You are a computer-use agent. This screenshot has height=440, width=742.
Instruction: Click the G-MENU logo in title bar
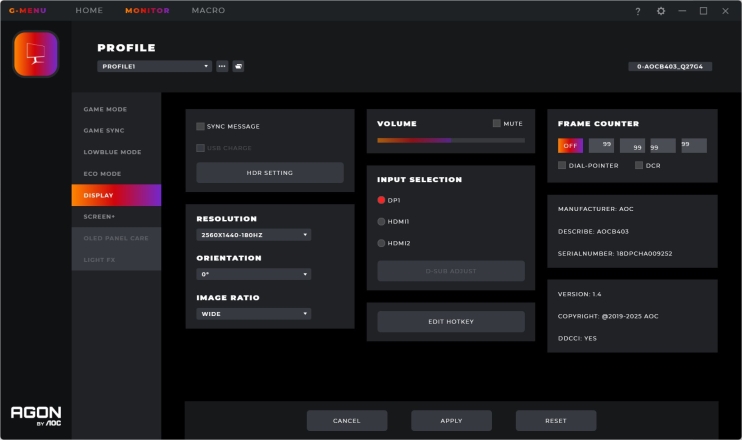click(x=27, y=11)
